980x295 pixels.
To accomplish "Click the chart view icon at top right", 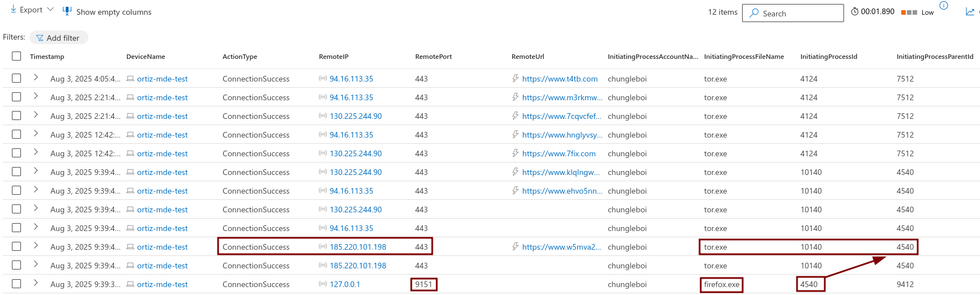I will (x=970, y=12).
